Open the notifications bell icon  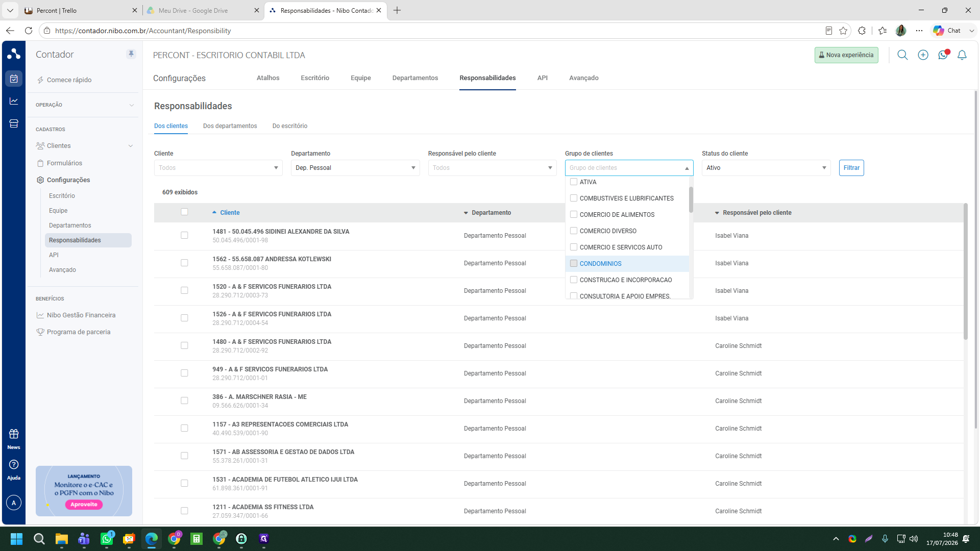click(962, 55)
